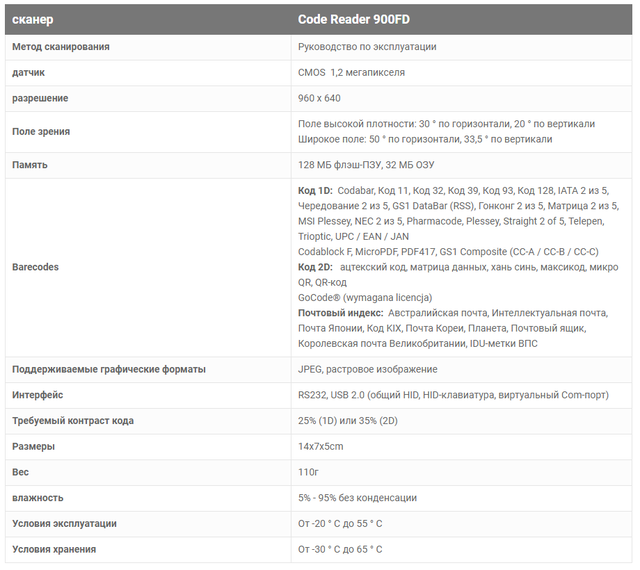Click the 'Barecodes' row label
The image size is (640, 570).
(x=35, y=267)
